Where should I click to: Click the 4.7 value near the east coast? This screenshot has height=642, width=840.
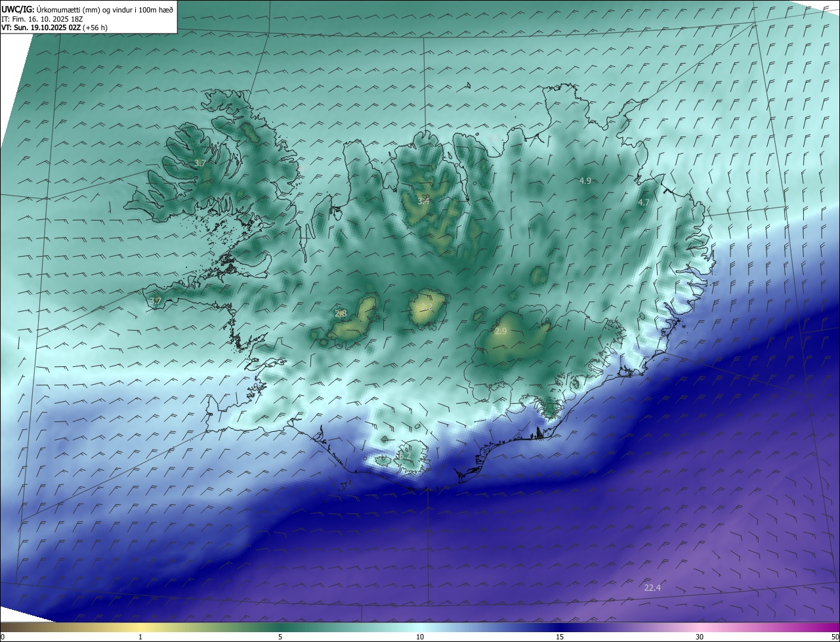(644, 203)
